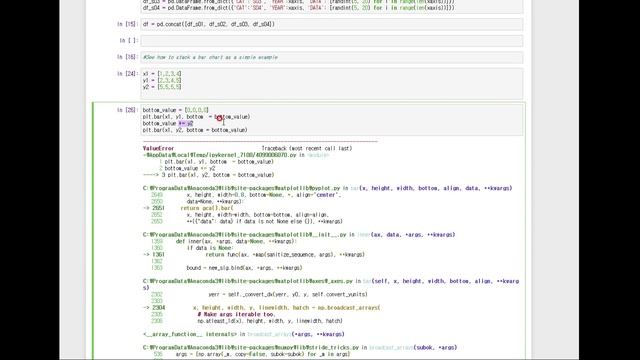Click highlighted += y2 text in cell 26

pyautogui.click(x=186, y=123)
